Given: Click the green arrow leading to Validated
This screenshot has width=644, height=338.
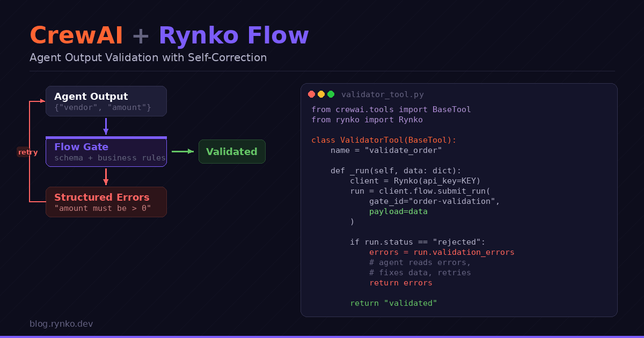Looking at the screenshot, I should coord(182,151).
